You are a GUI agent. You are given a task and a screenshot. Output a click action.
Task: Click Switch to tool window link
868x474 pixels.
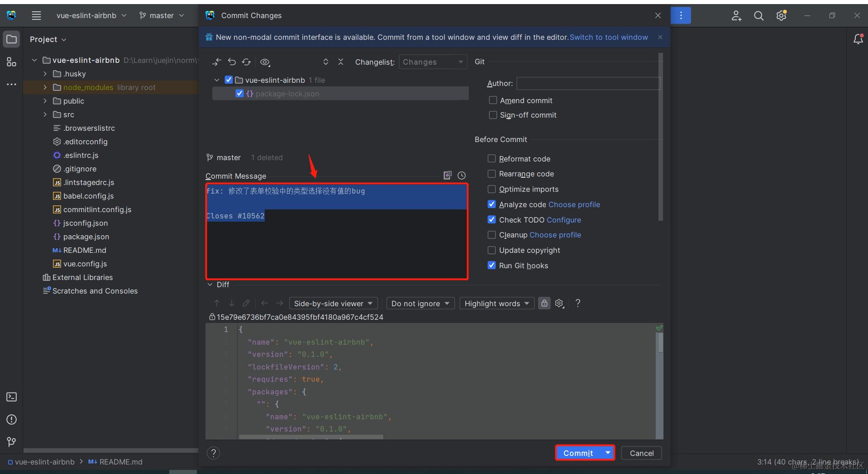(609, 37)
